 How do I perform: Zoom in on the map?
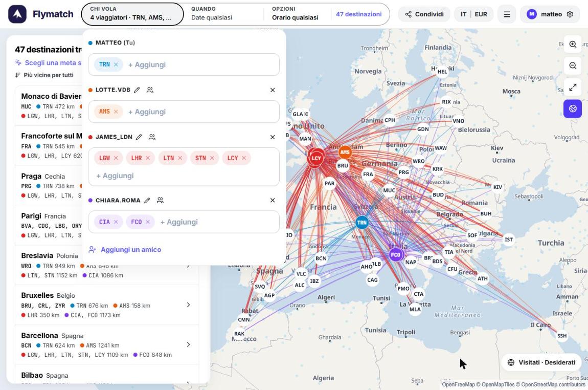pos(573,45)
